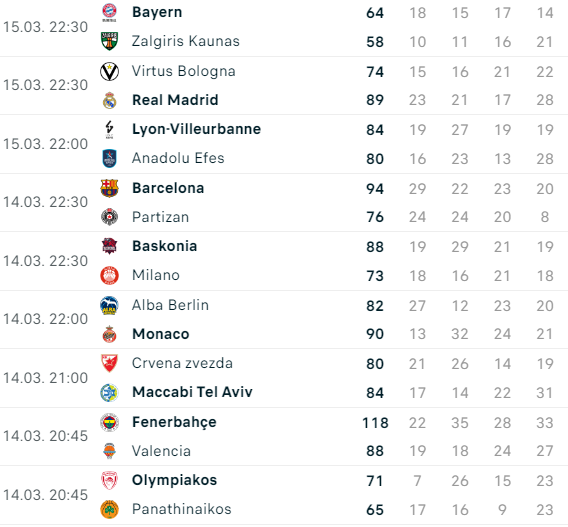This screenshot has height=527, width=568.
Task: Select the Valencia team name
Action: (x=161, y=451)
